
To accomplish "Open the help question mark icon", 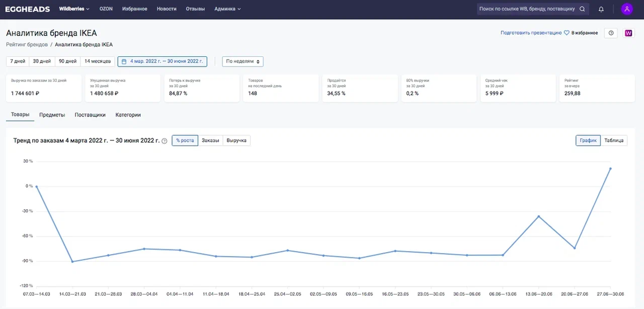I will pos(611,33).
